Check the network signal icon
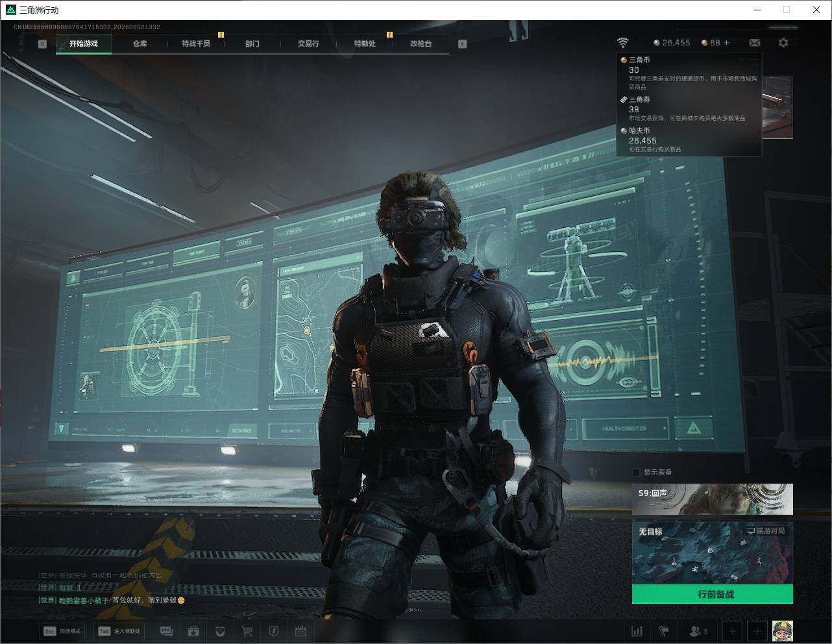Image resolution: width=832 pixels, height=644 pixels. pos(622,43)
